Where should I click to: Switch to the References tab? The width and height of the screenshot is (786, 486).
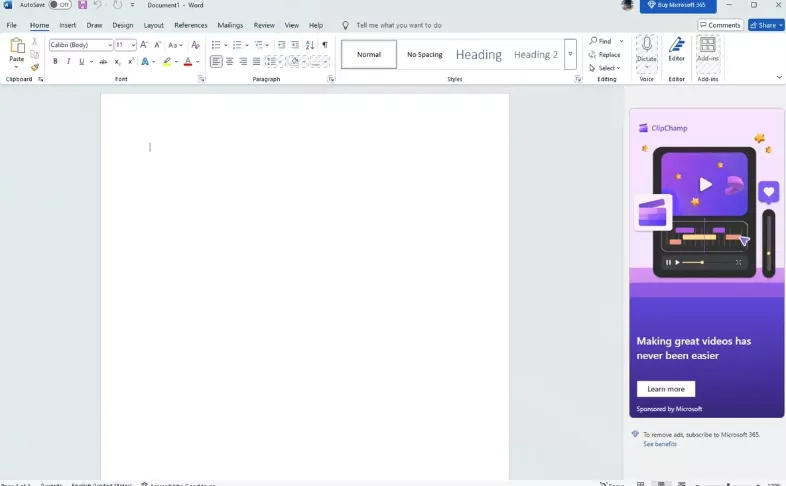(x=190, y=25)
